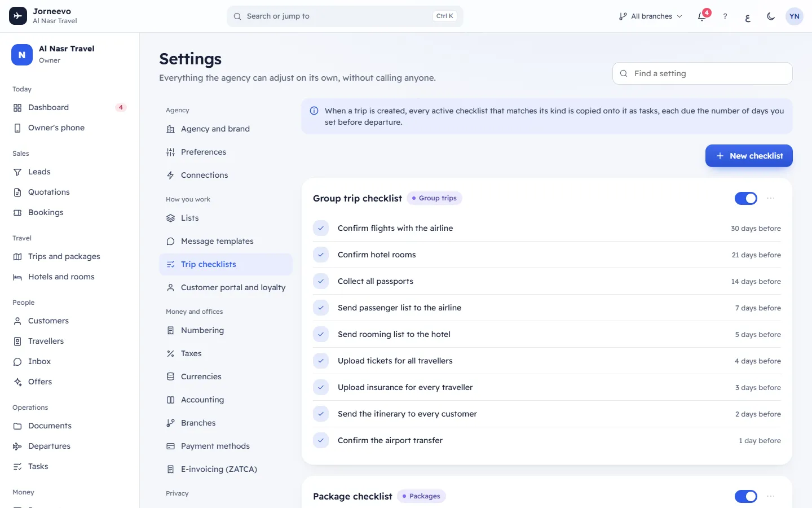Open the notifications bell

[x=702, y=16]
